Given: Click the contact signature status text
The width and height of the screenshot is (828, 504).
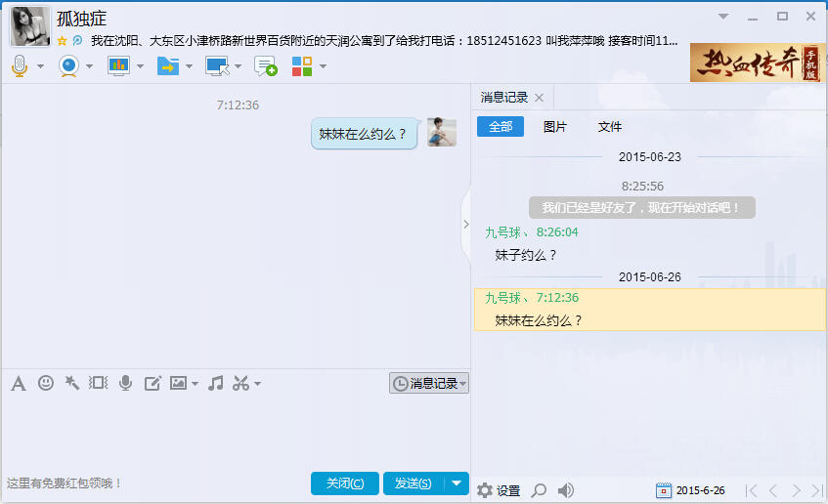Looking at the screenshot, I should pos(384,41).
